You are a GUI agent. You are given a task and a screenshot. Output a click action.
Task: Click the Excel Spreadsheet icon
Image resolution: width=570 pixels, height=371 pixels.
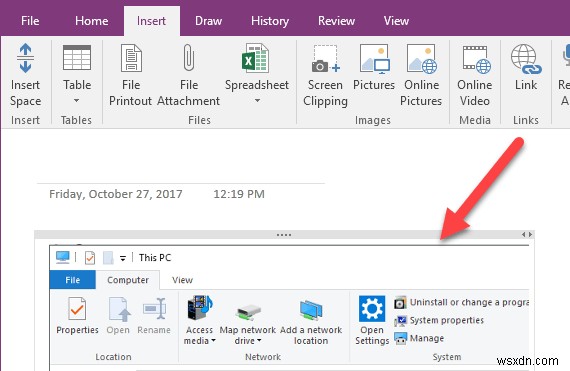click(x=256, y=57)
